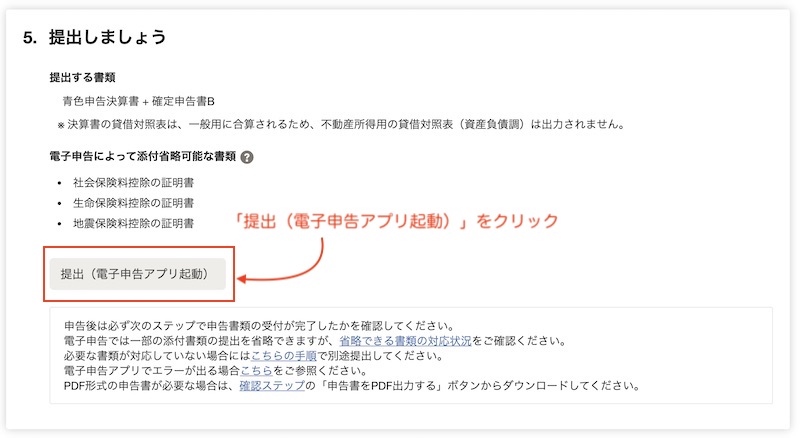Click the curved red arrow annotation
The image size is (800, 438).
pos(281,261)
